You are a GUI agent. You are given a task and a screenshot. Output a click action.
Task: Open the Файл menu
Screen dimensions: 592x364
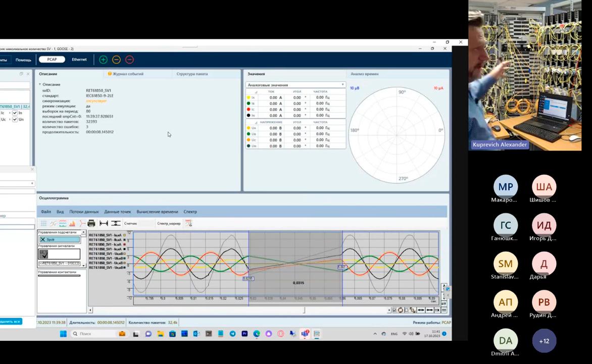point(45,212)
